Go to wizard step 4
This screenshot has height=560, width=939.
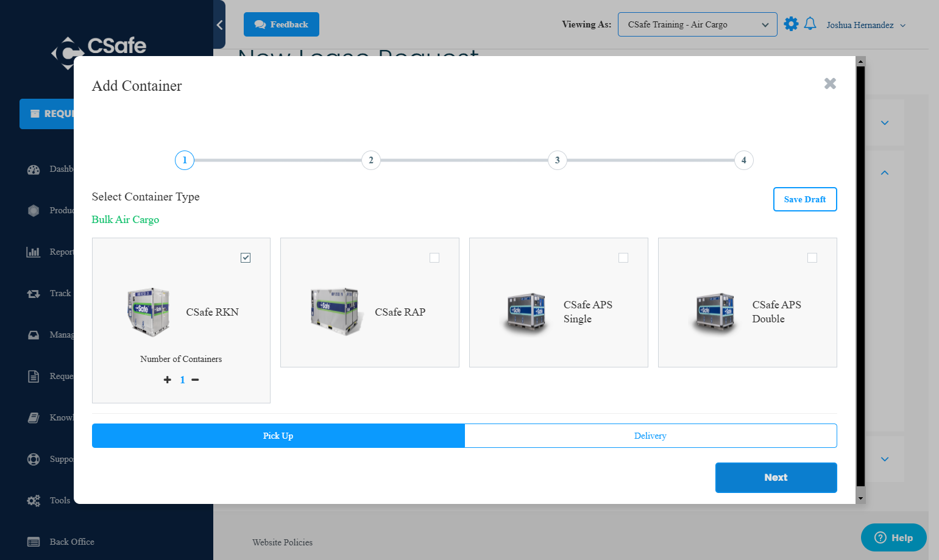744,160
